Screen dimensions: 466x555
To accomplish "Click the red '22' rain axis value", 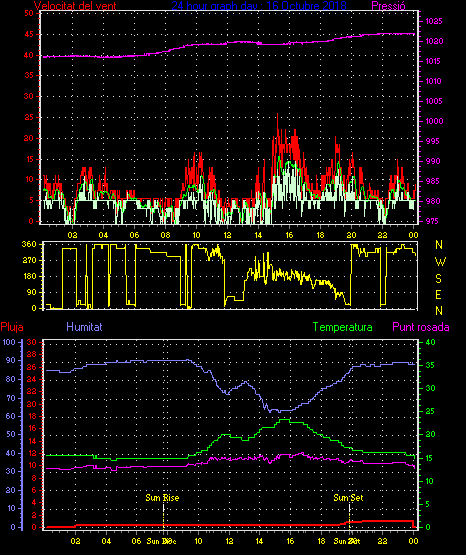I will [x=31, y=391].
